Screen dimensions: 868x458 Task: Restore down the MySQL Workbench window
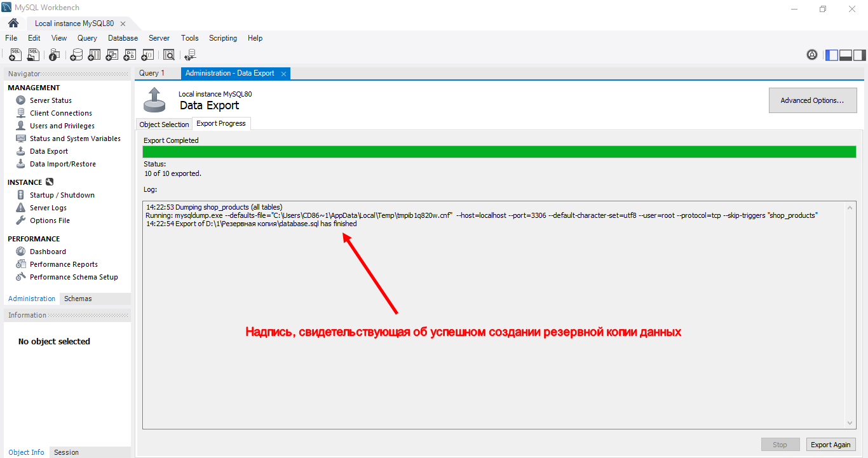coord(823,9)
